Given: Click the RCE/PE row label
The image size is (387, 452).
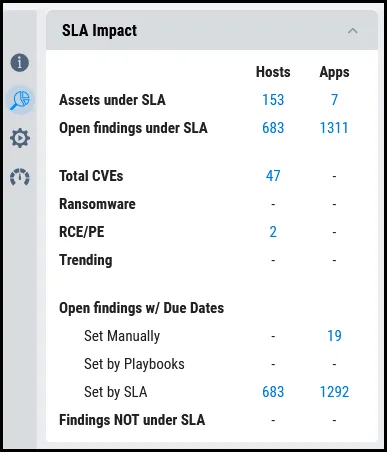Looking at the screenshot, I should tap(82, 232).
